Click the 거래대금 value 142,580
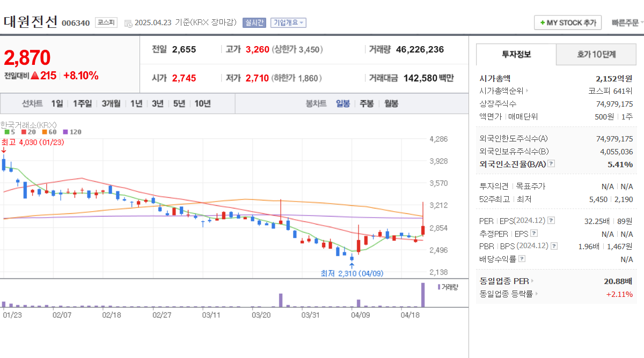The height and width of the screenshot is (358, 644). pyautogui.click(x=420, y=78)
